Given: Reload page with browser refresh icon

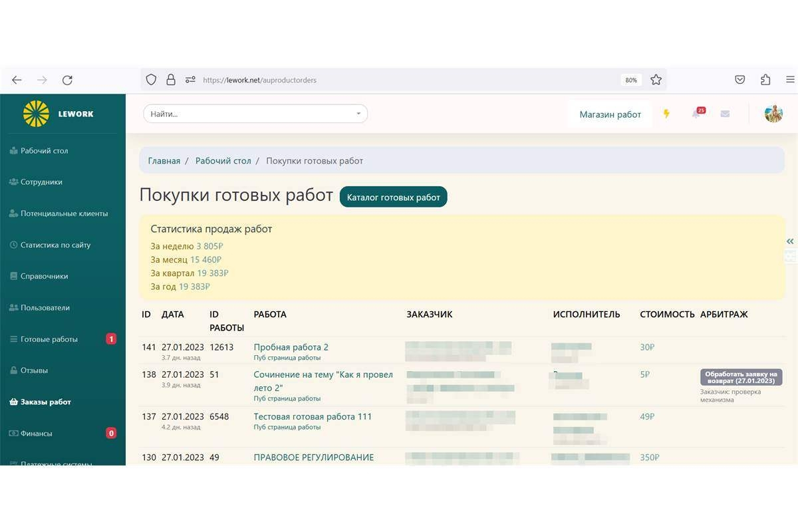Looking at the screenshot, I should (67, 80).
